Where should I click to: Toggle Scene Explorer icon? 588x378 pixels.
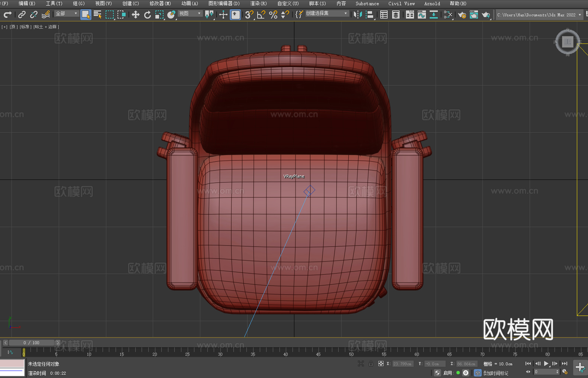click(384, 14)
